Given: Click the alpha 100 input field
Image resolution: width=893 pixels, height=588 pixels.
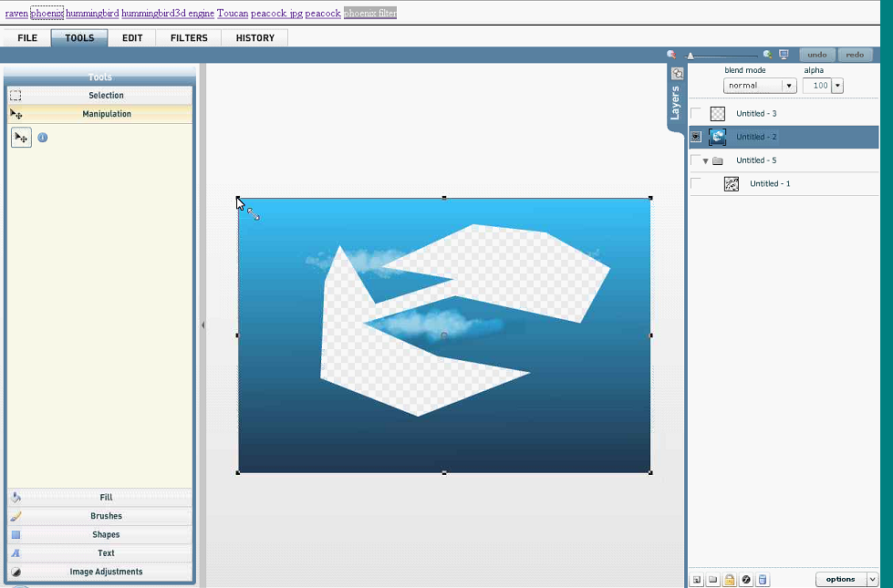Looking at the screenshot, I should [x=816, y=86].
